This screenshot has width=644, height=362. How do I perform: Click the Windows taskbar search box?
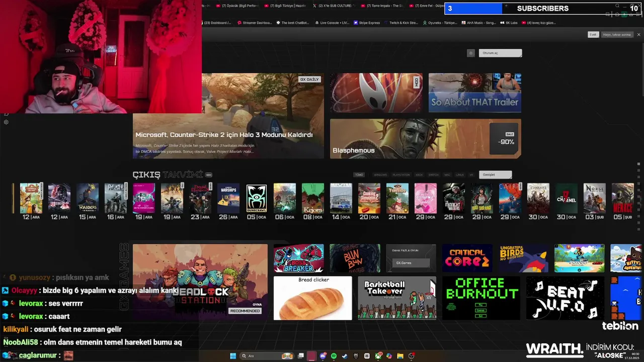click(267, 356)
